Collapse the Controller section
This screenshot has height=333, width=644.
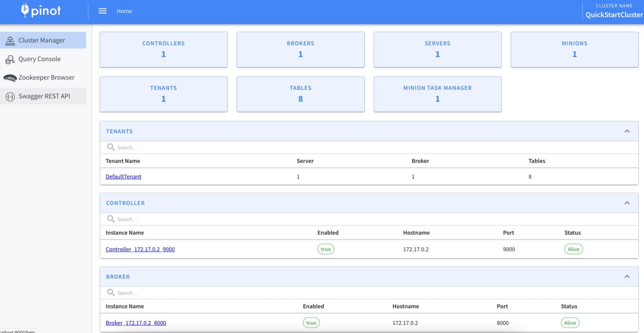click(627, 203)
